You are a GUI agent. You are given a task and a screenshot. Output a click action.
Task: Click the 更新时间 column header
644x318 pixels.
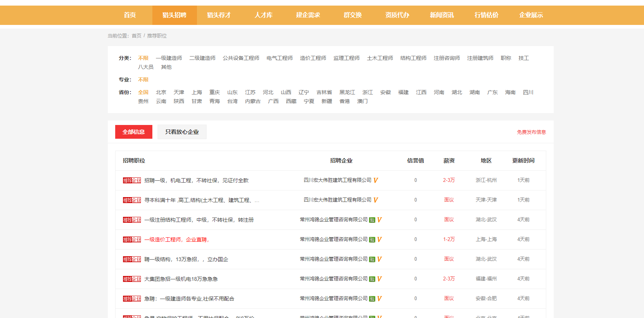[x=523, y=161]
